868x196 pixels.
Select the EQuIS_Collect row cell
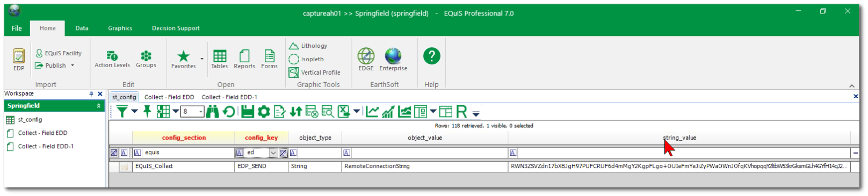pos(184,166)
